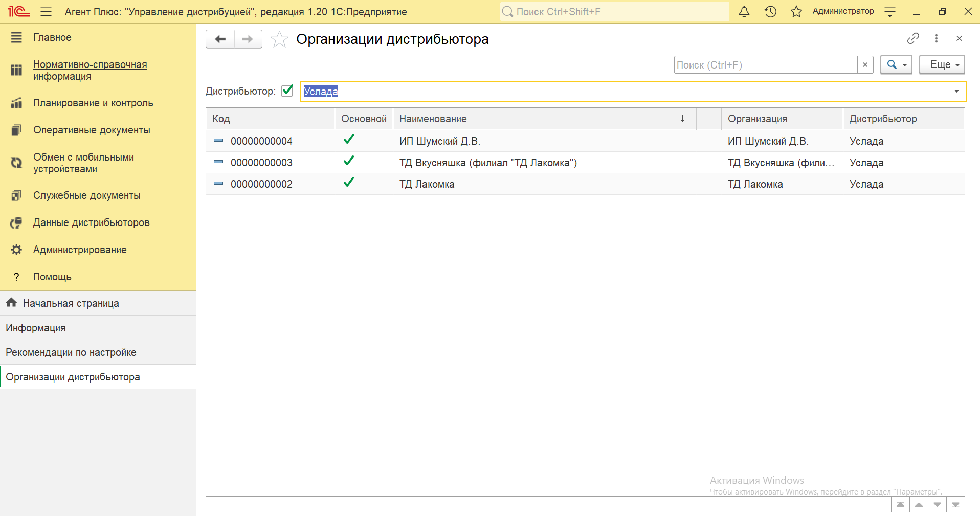Viewport: 980px width, 516px height.
Task: Select row icon of 00000000004
Action: (218, 140)
